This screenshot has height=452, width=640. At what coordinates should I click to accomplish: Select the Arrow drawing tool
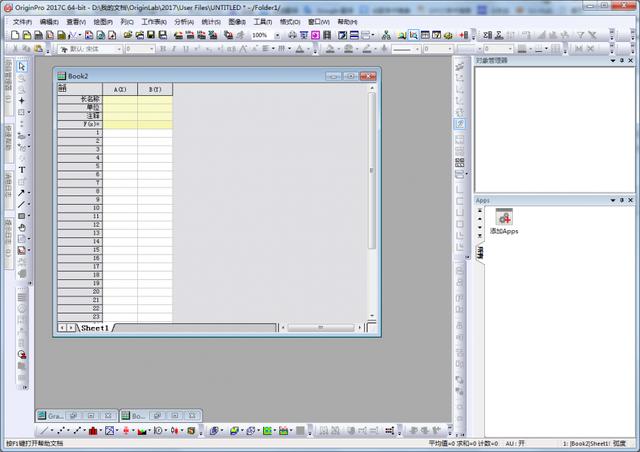21,193
